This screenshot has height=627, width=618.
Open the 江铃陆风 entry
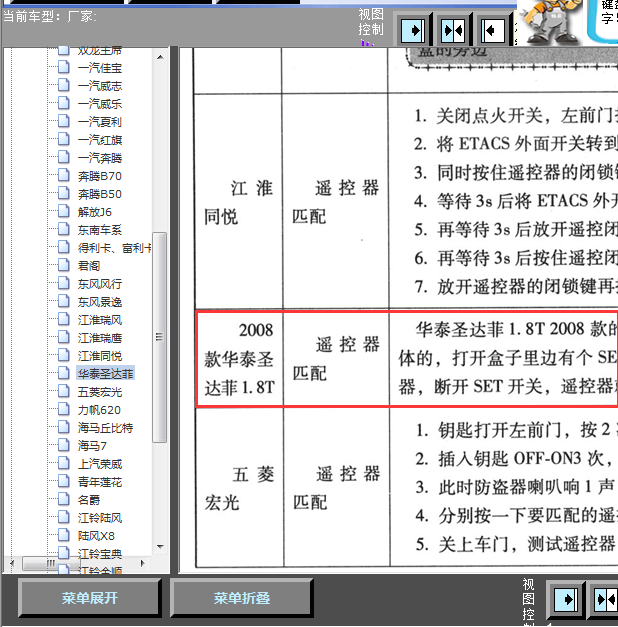click(100, 518)
